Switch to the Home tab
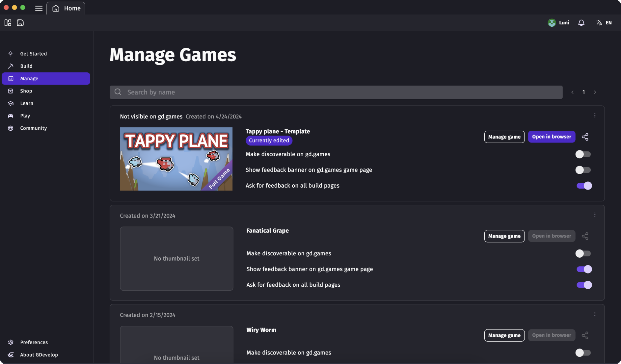 pyautogui.click(x=66, y=8)
